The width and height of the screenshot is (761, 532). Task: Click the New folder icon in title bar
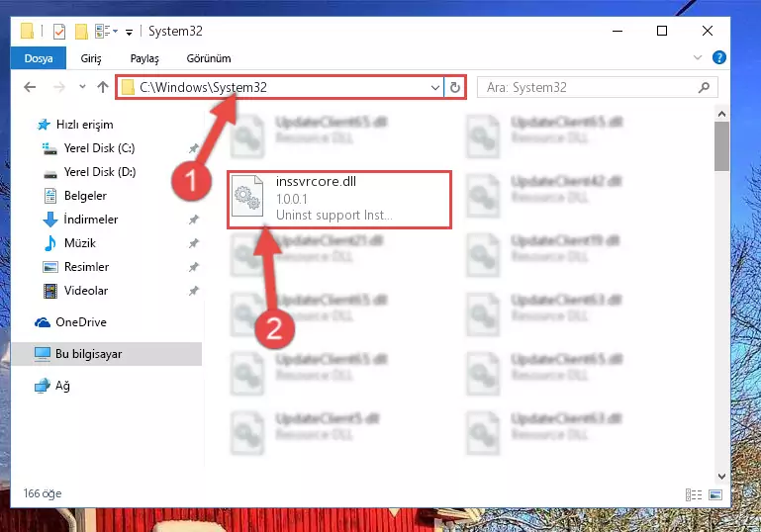(x=81, y=32)
